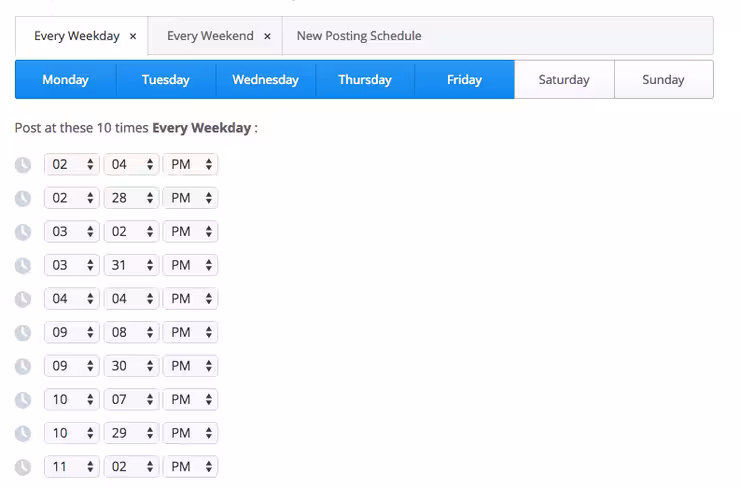The height and width of the screenshot is (488, 740).
Task: Toggle Friday in the schedule
Action: [464, 79]
